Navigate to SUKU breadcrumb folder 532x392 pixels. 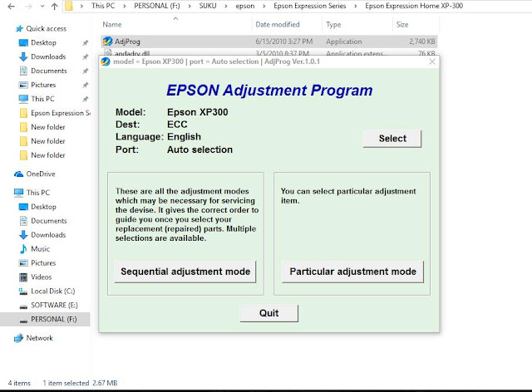click(208, 6)
